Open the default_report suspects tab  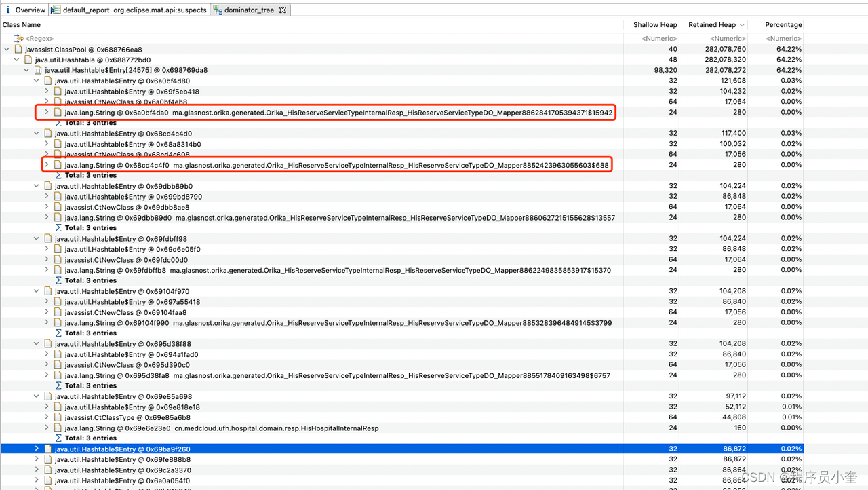(129, 10)
